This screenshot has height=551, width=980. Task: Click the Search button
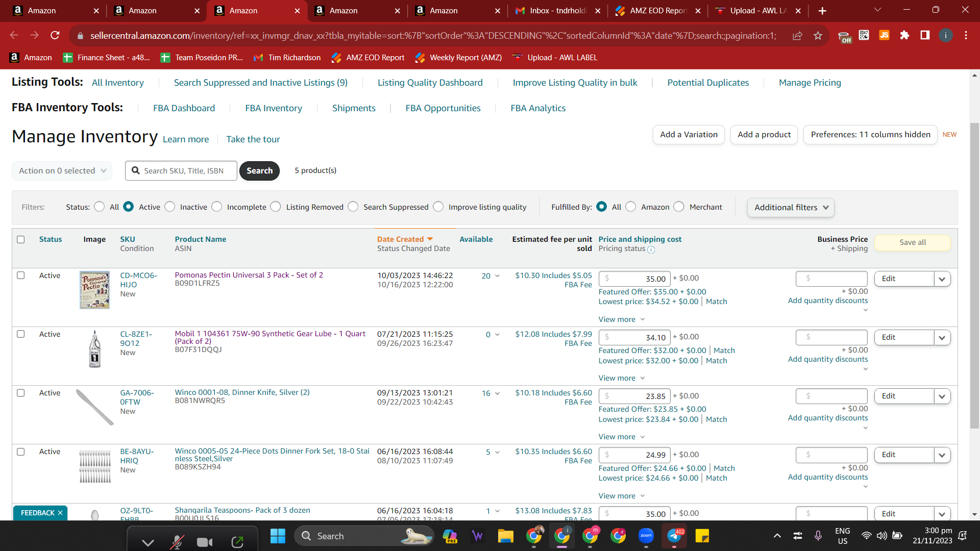(x=259, y=171)
